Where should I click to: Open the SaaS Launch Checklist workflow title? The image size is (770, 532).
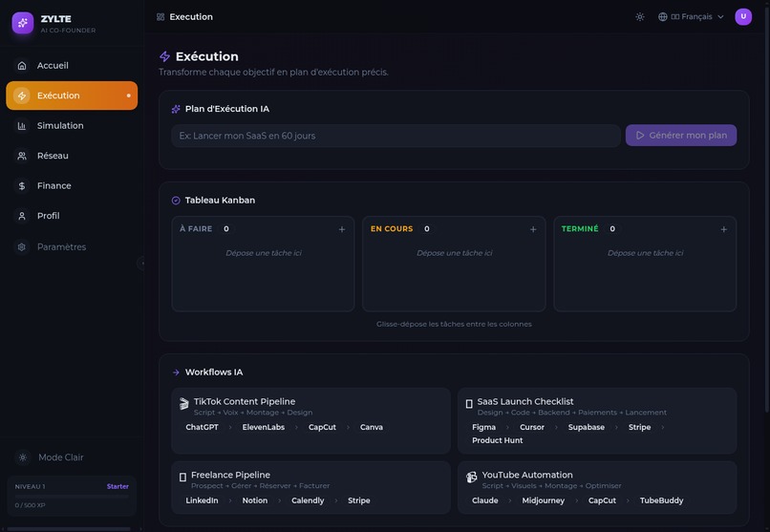click(x=524, y=401)
